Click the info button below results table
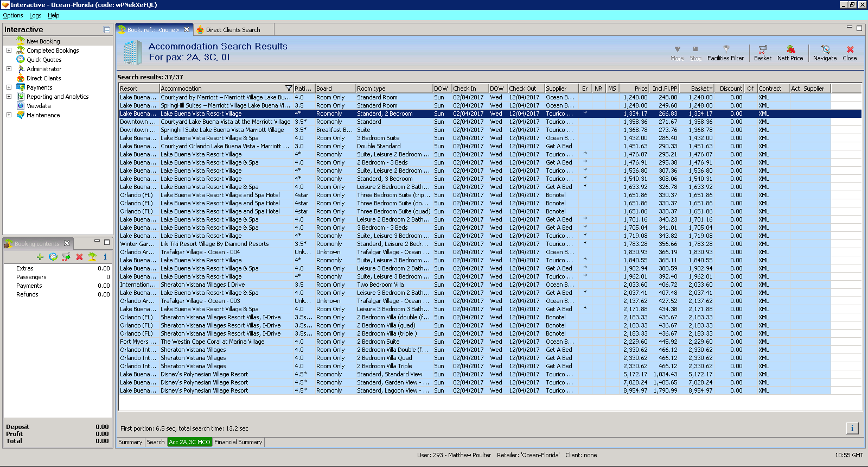868x467 pixels. click(x=852, y=428)
